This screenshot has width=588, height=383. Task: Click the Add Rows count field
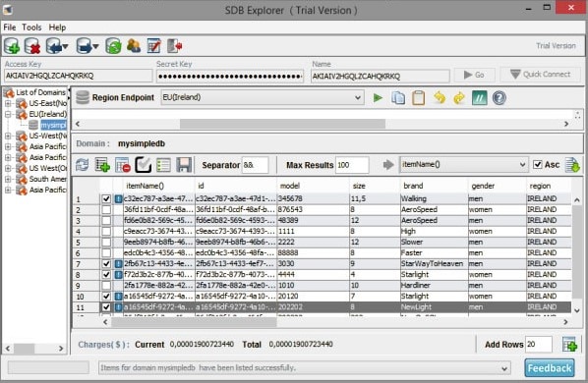(x=539, y=344)
